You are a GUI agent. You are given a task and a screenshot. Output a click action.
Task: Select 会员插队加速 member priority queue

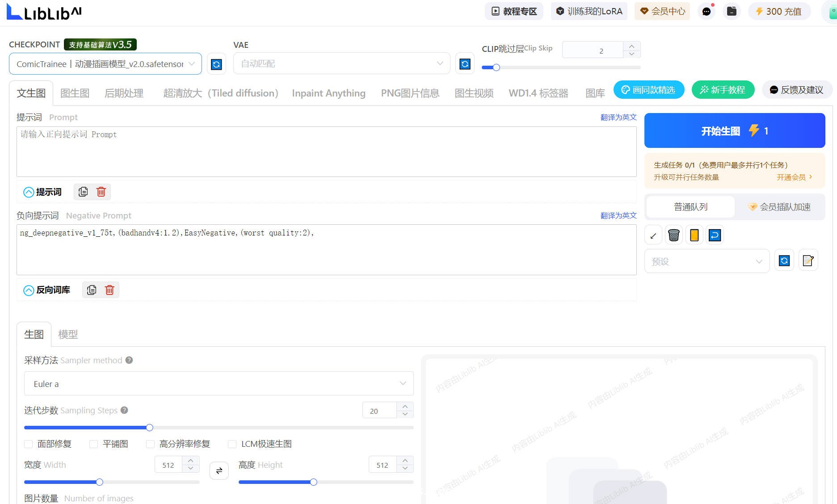pos(780,207)
